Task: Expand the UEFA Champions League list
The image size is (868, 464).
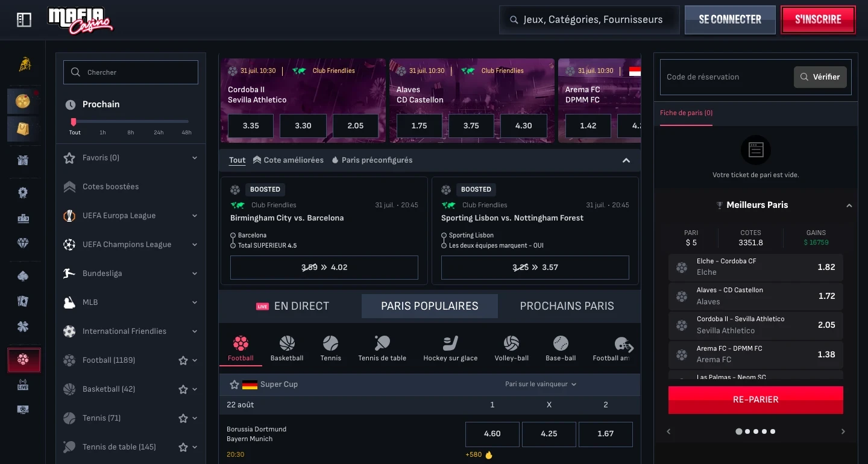Action: (x=195, y=245)
